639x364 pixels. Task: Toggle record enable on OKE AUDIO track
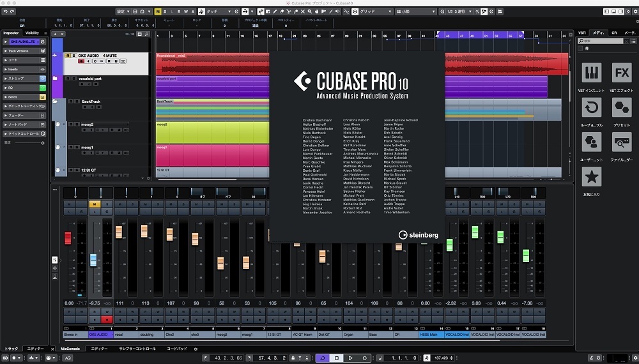click(x=81, y=61)
